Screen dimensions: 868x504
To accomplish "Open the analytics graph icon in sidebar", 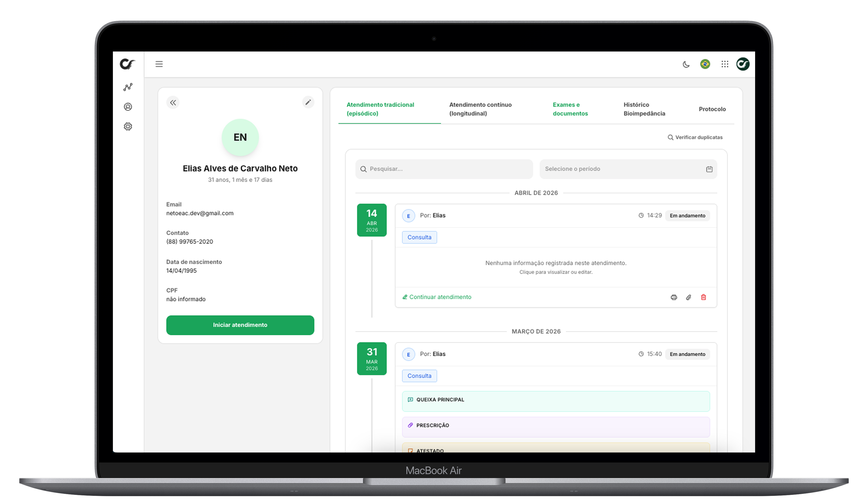I will (128, 87).
